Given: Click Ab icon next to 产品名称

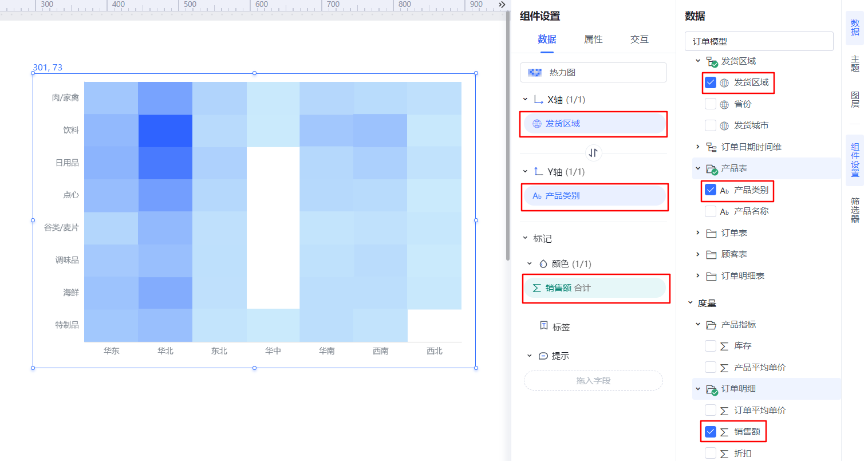Looking at the screenshot, I should click(x=724, y=212).
